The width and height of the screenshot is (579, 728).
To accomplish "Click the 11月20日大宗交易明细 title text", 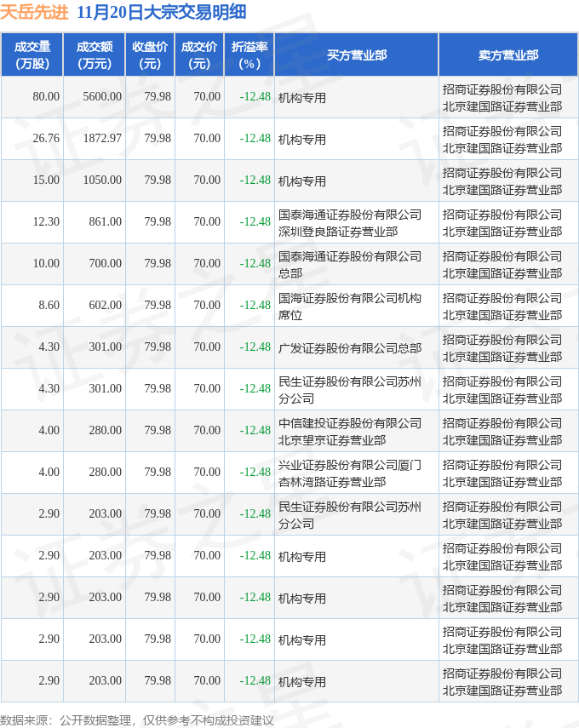I will point(162,13).
